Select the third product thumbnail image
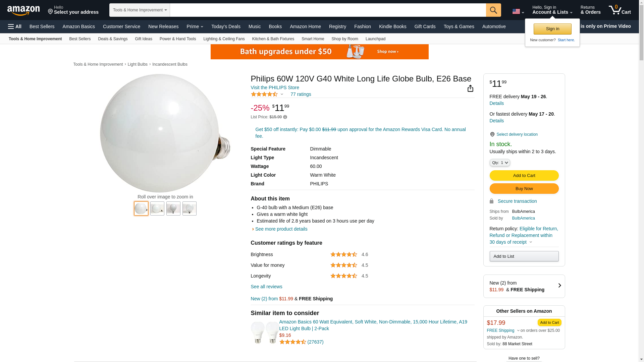 pos(173,208)
